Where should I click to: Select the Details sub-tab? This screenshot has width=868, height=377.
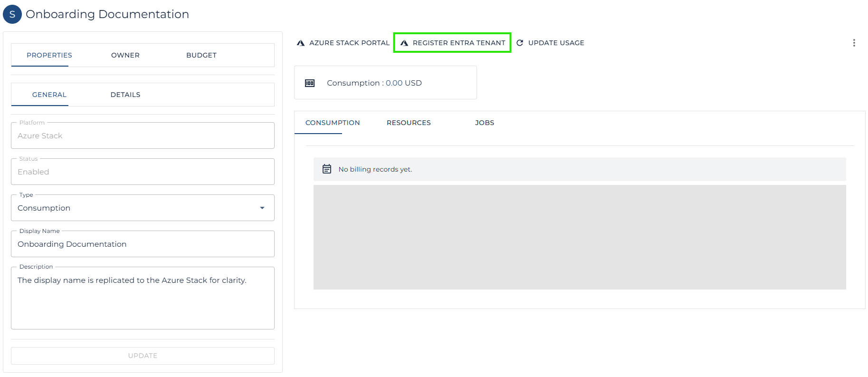click(125, 95)
